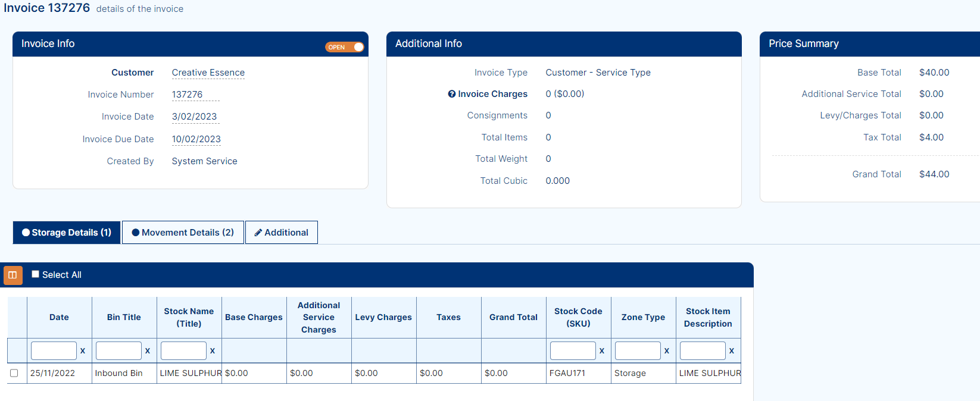Edit the invoice date 3/02/2023
Image resolution: width=980 pixels, height=401 pixels.
195,117
